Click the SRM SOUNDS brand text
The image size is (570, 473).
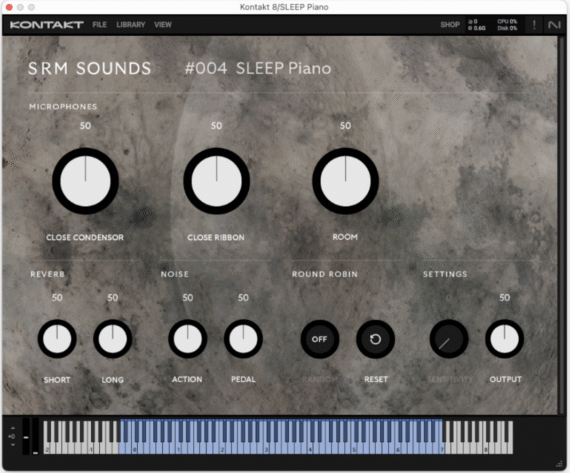coord(89,68)
